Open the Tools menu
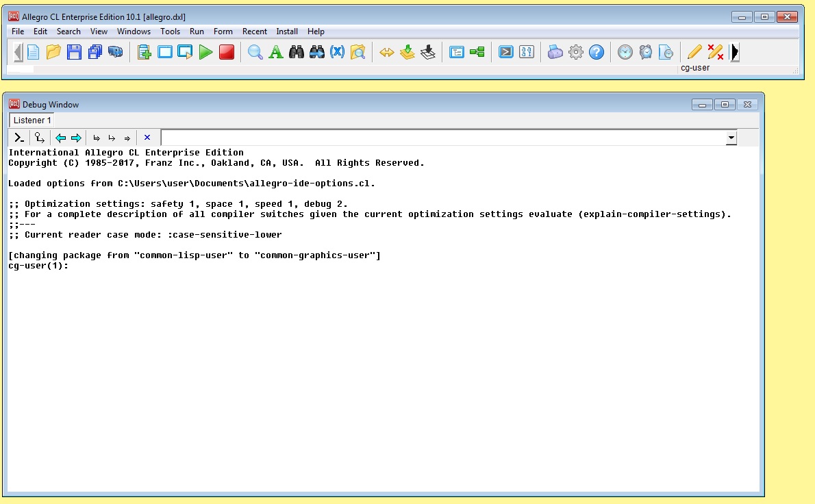The image size is (815, 504). (170, 32)
